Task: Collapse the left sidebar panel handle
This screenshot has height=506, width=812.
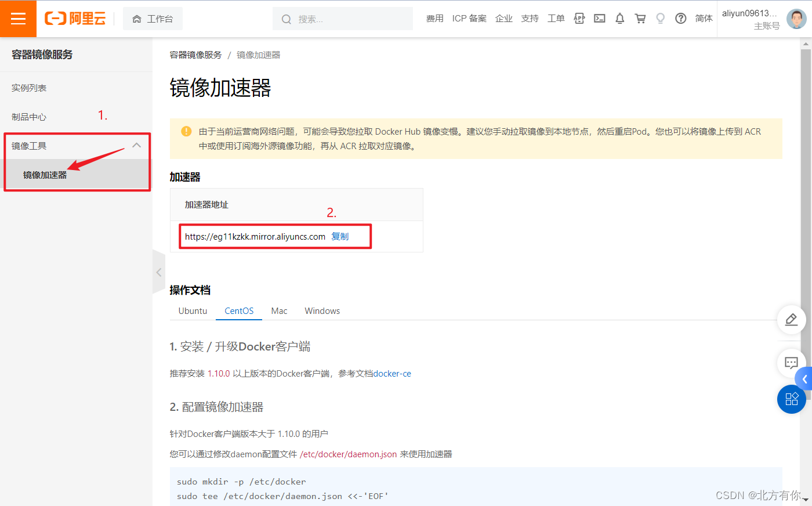Action: click(158, 272)
